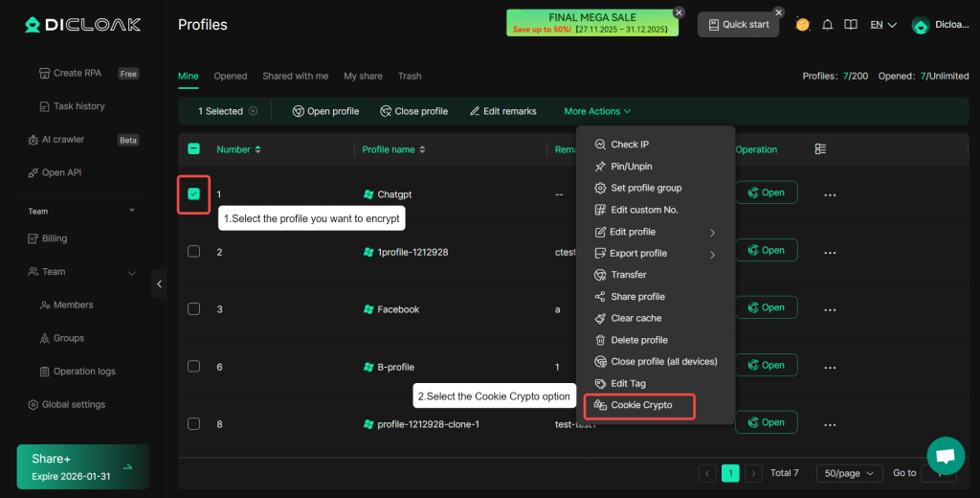Close the Final Mega Sale banner
The height and width of the screenshot is (498, 980).
click(x=679, y=12)
